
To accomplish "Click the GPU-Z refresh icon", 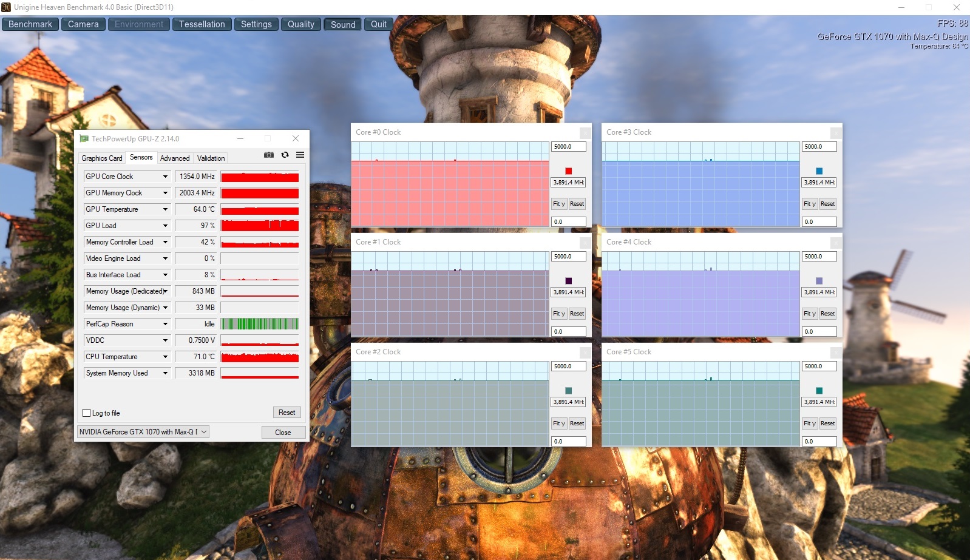I will [x=285, y=155].
